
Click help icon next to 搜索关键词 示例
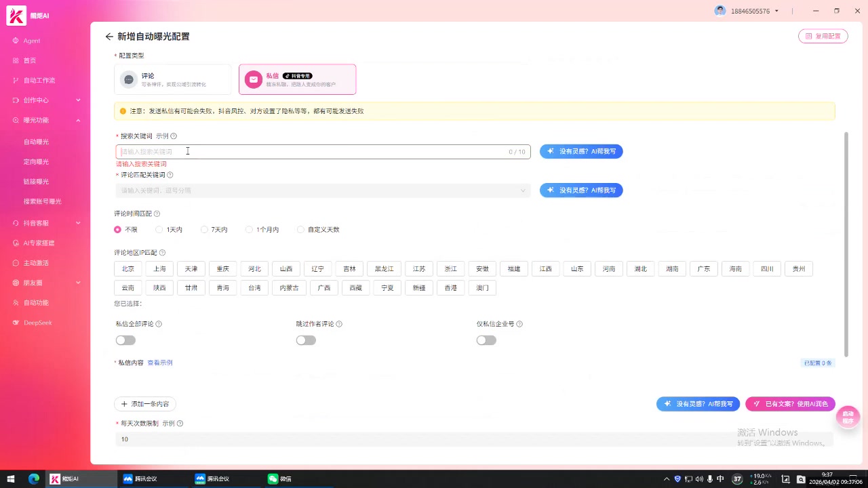[174, 136]
